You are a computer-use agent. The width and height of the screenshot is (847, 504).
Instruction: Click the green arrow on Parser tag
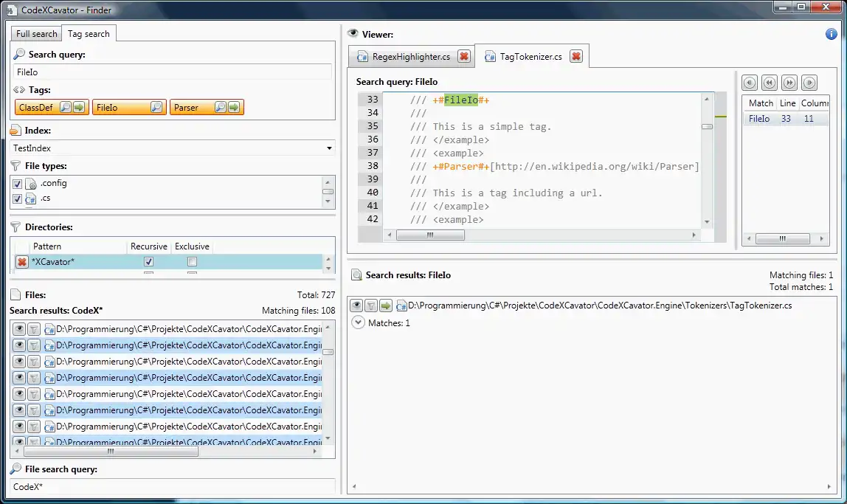[x=233, y=108]
